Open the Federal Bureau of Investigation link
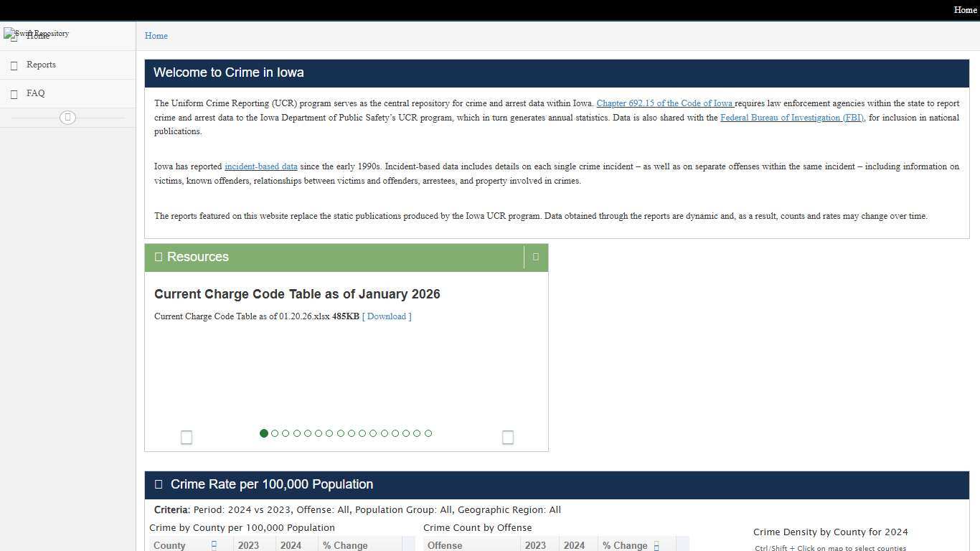 click(792, 118)
